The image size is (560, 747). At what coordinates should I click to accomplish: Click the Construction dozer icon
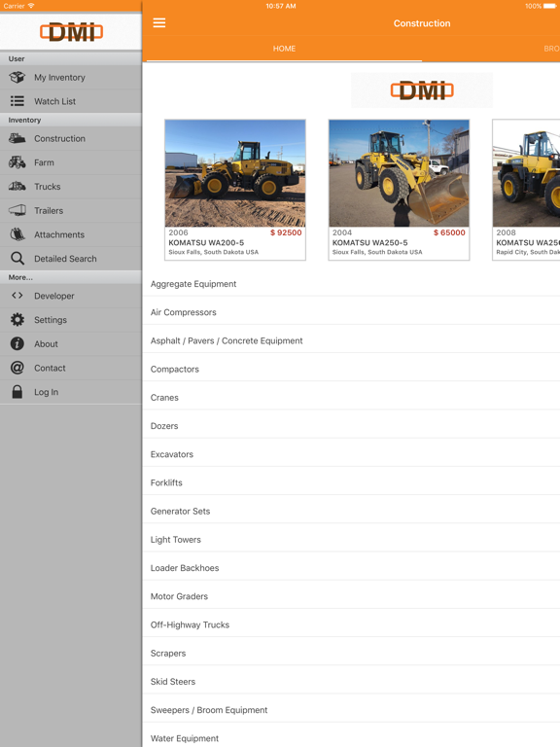tap(17, 139)
